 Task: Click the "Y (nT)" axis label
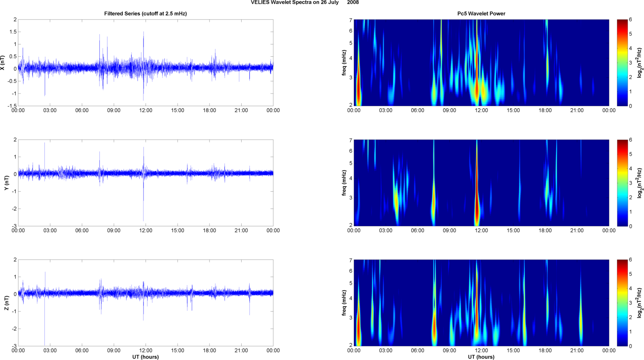click(x=7, y=183)
